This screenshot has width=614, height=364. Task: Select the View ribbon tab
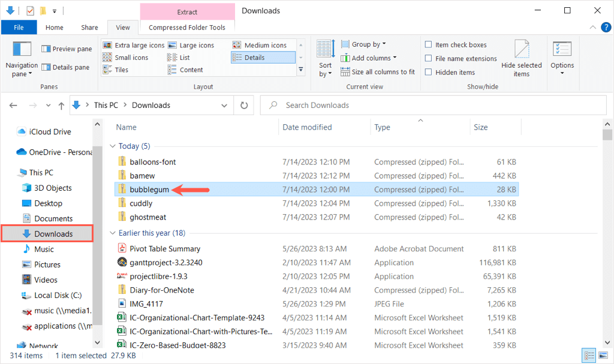(x=123, y=28)
